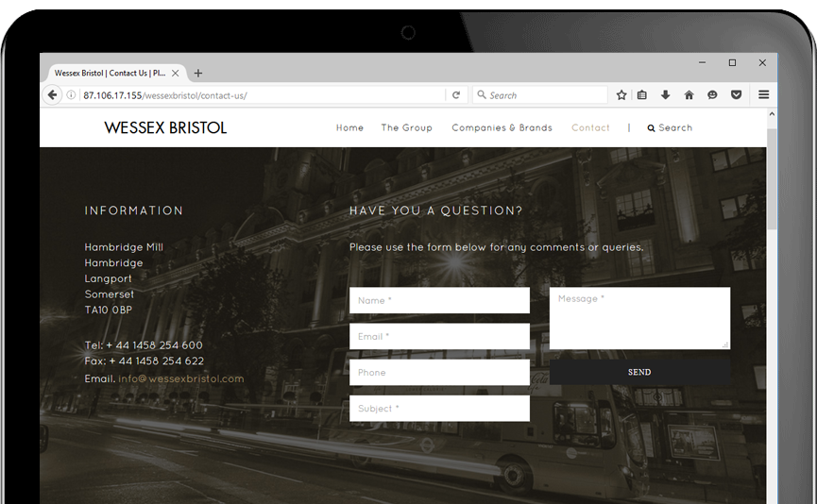
Task: Open the hamburger browser menu
Action: (x=764, y=94)
